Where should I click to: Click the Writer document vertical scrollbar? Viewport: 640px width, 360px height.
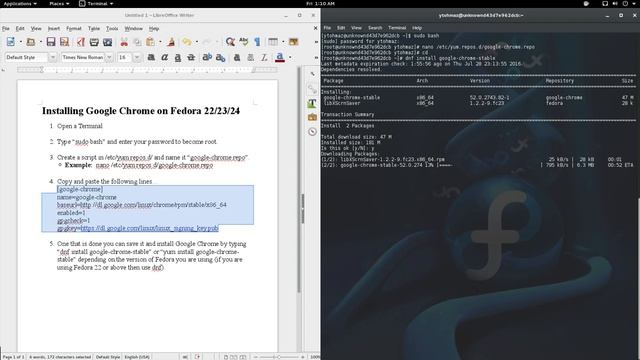point(299,180)
